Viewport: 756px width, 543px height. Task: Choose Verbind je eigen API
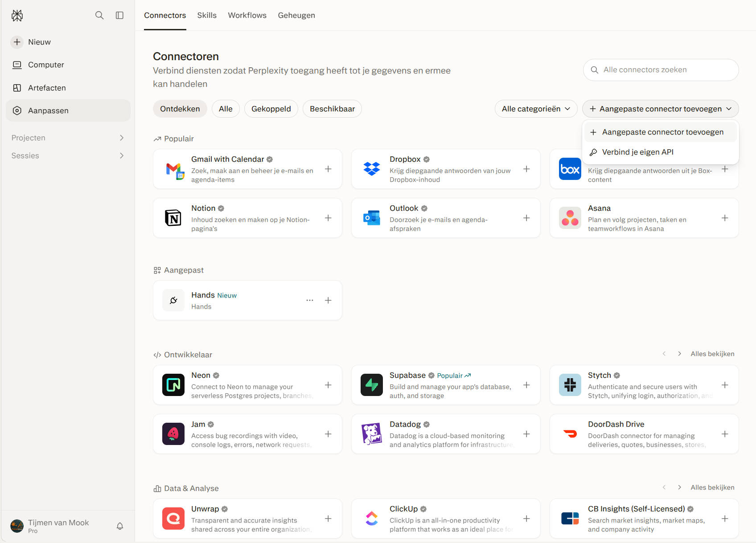[x=660, y=152]
